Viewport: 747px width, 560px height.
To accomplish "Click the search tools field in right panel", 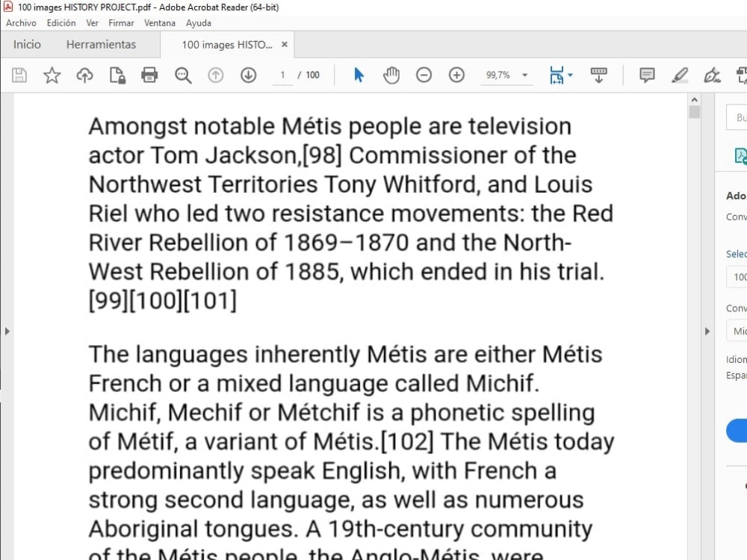I will 737,117.
